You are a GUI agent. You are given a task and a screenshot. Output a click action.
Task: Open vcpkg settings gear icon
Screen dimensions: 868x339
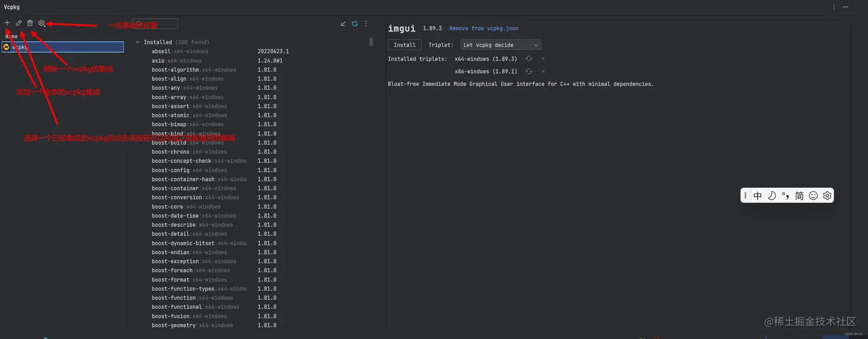pos(41,23)
